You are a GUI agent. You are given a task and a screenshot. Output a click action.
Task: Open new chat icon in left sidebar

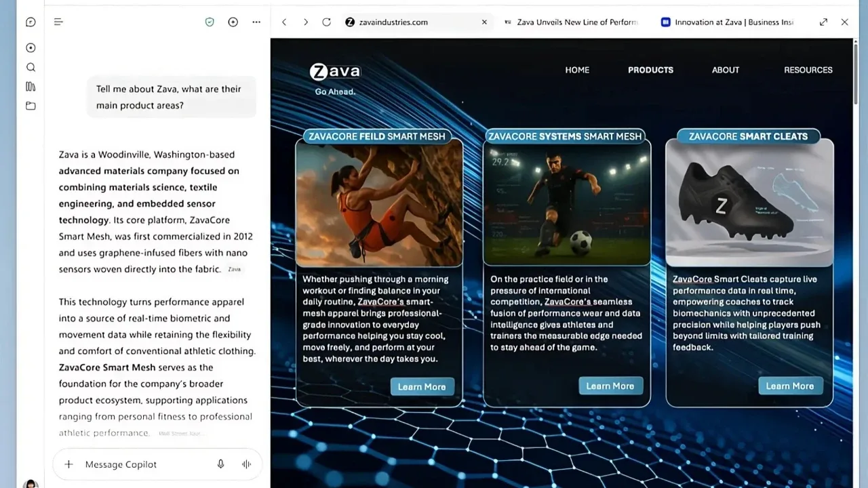click(x=31, y=22)
